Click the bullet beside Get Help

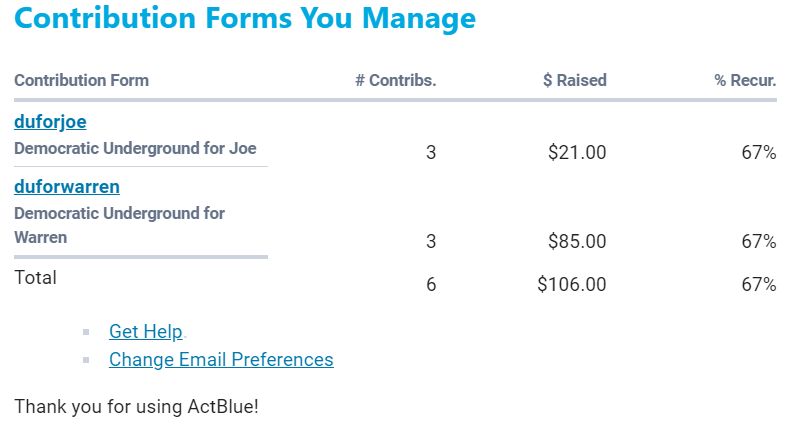(86, 332)
